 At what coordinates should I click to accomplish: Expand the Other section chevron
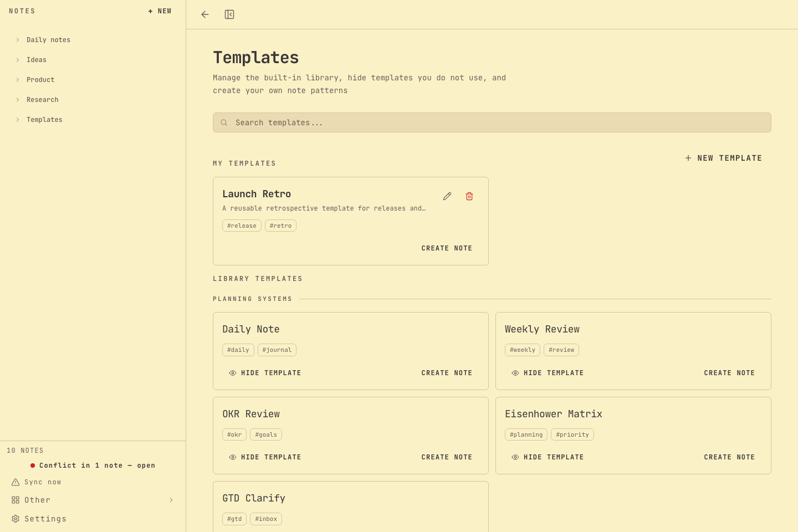[171, 500]
